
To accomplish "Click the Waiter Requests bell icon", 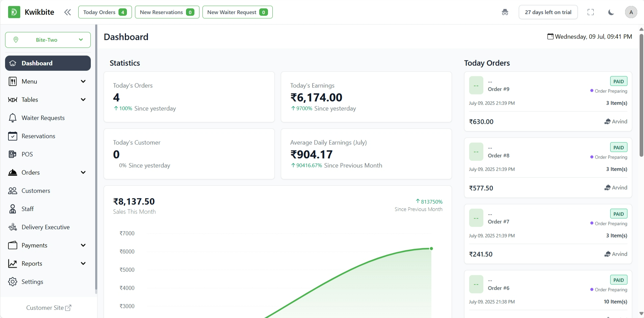I will pyautogui.click(x=12, y=118).
